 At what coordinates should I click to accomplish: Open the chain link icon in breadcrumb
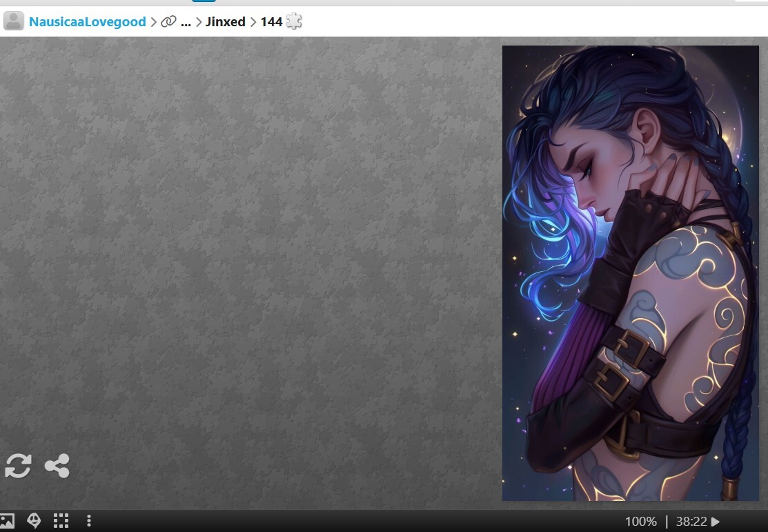168,21
